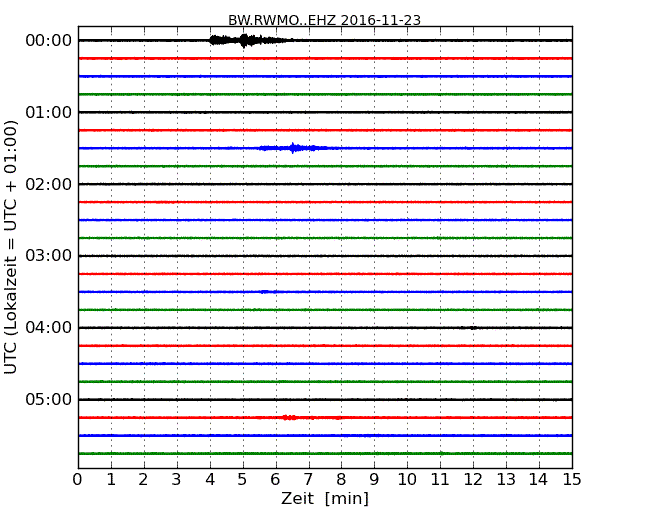Click the 00:00 time label
This screenshot has width=650, height=520.
49,41
